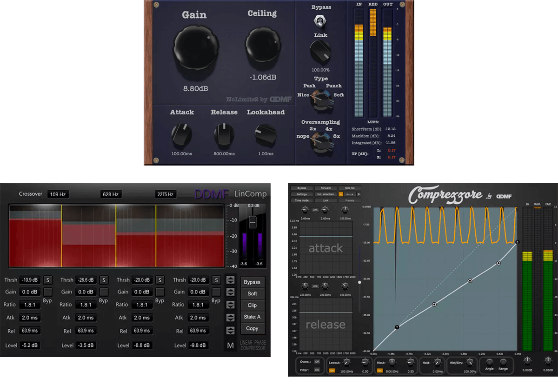Open the Overs. setting currently showing Off

tap(316, 361)
